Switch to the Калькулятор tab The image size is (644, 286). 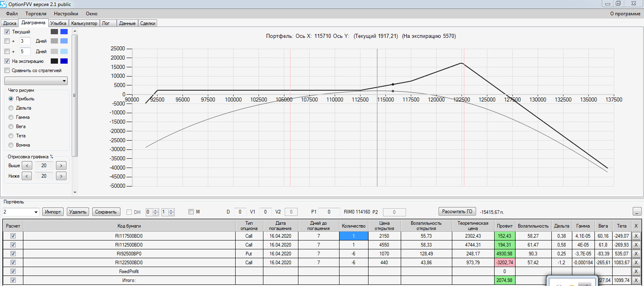point(84,23)
